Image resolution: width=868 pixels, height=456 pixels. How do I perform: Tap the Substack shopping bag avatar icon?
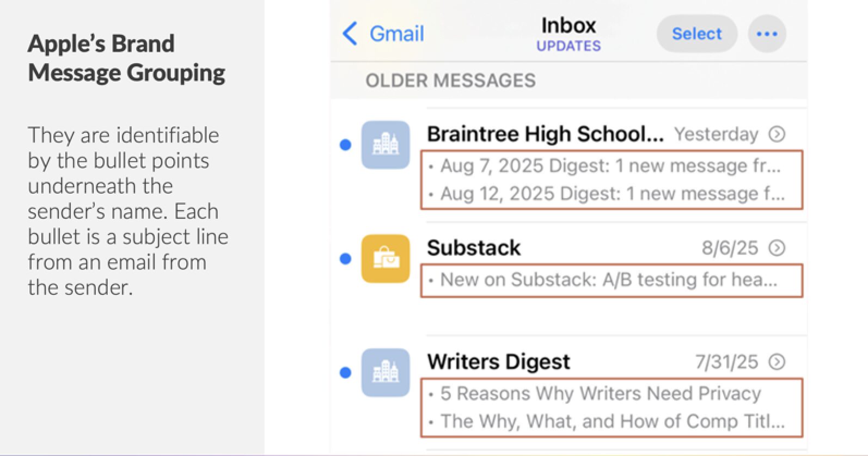tap(386, 258)
